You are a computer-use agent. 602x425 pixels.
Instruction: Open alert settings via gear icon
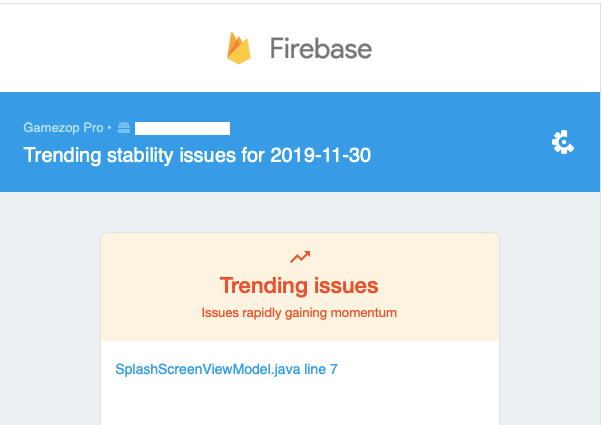click(x=562, y=142)
